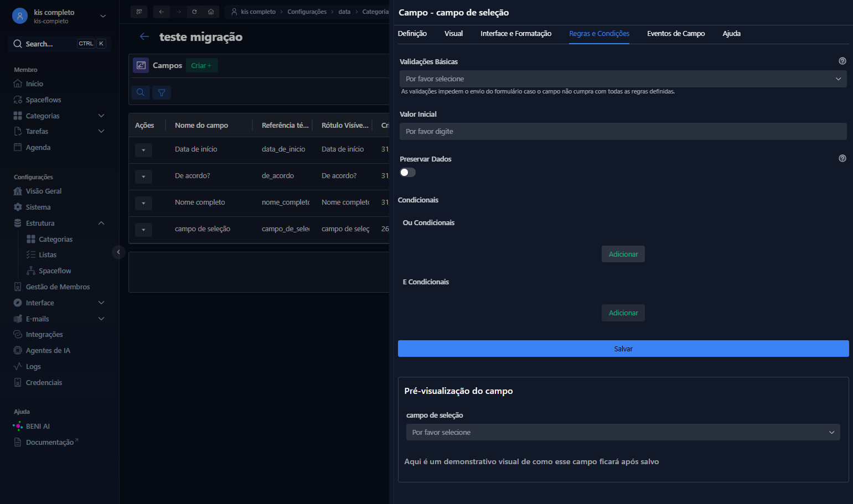853x504 pixels.
Task: Open the campo de seleção preview dropdown
Action: pyautogui.click(x=623, y=432)
